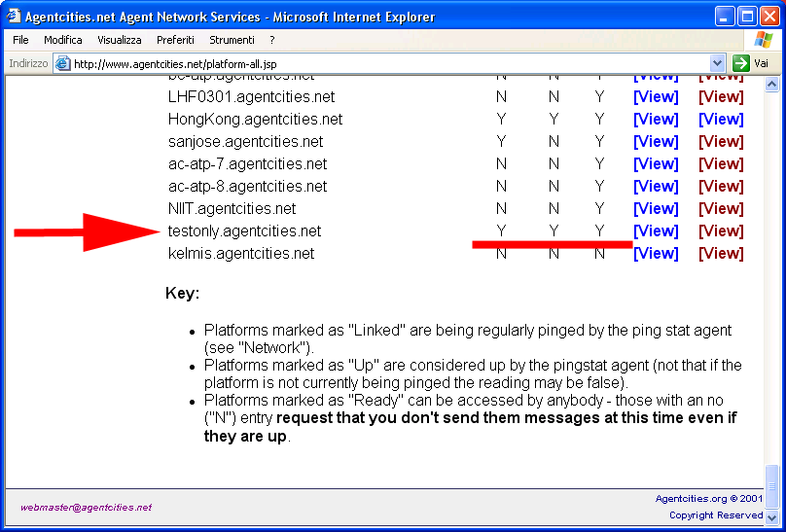Open the address bar dropdown arrow

[x=718, y=63]
